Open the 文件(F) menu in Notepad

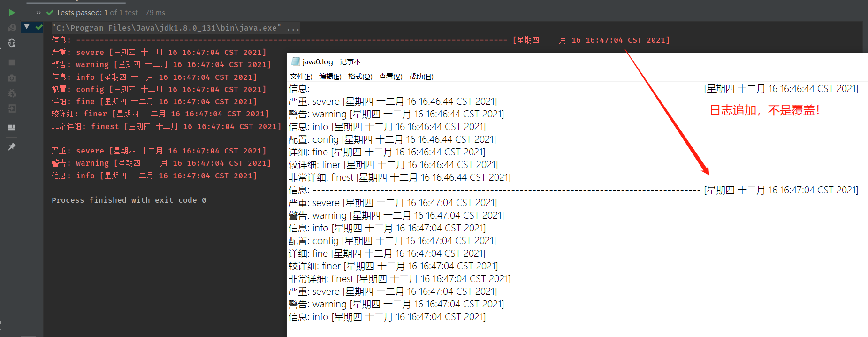[301, 77]
